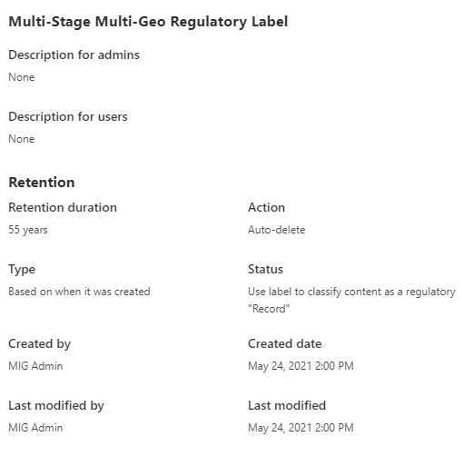463x476 pixels.
Task: Click MIG Admin under Last modified by
Action: point(35,428)
